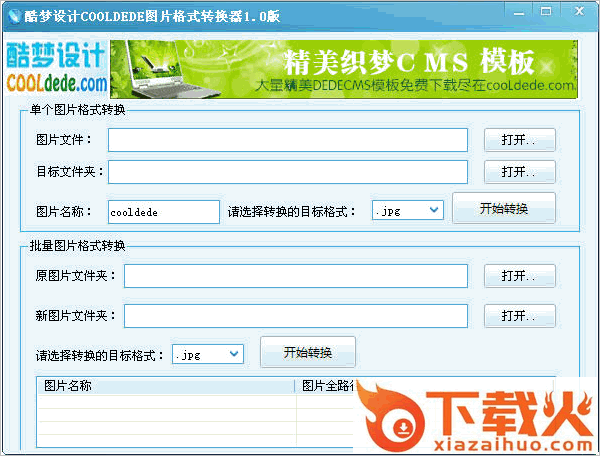600x456 pixels.
Task: Focus the 目标文件夹 input field
Action: [x=288, y=172]
